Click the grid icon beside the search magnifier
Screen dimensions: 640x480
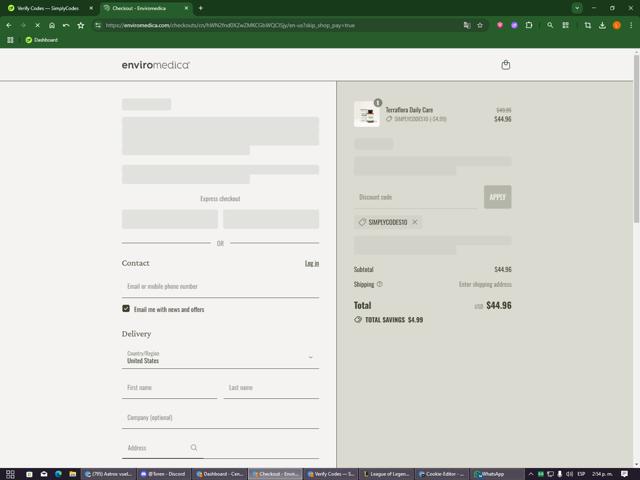coord(565,25)
